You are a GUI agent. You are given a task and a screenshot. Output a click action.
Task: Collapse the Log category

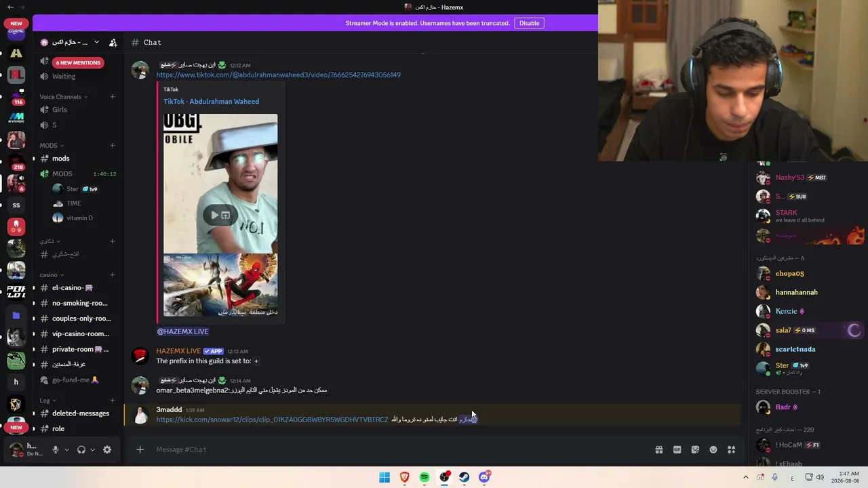[48, 401]
